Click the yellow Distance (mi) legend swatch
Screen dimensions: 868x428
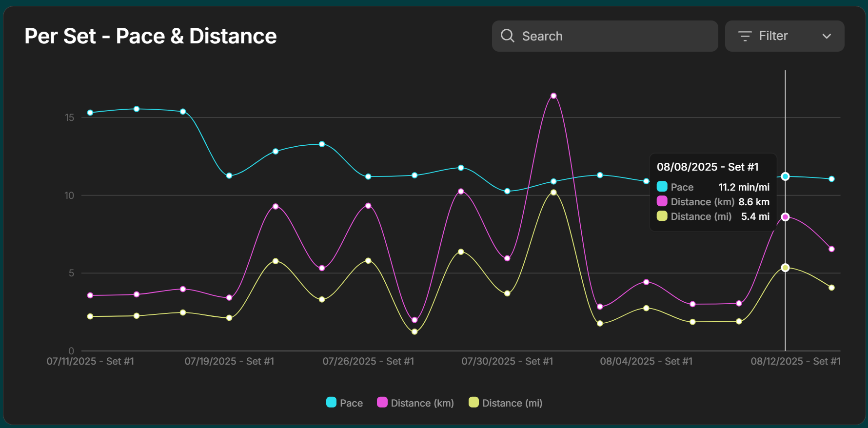(x=473, y=402)
